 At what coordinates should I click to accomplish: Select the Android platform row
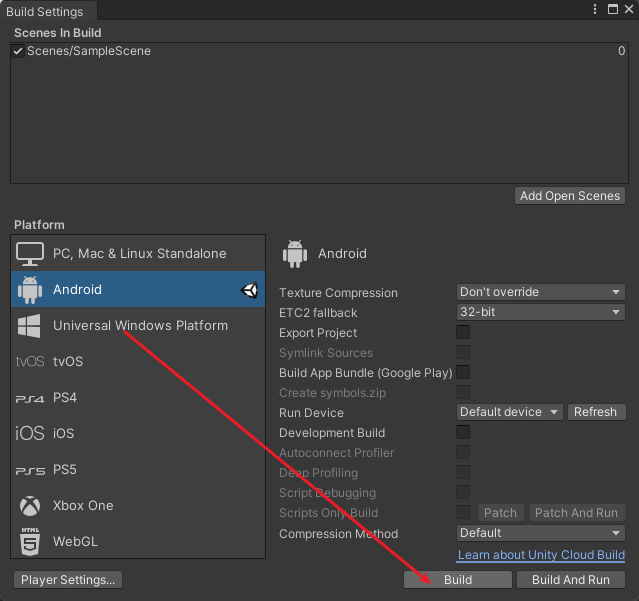point(138,289)
